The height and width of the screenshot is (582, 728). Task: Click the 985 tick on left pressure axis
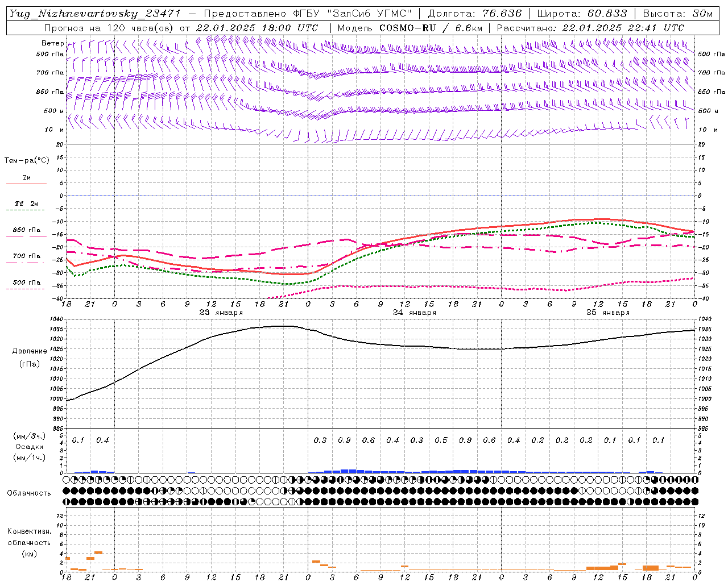(x=59, y=429)
